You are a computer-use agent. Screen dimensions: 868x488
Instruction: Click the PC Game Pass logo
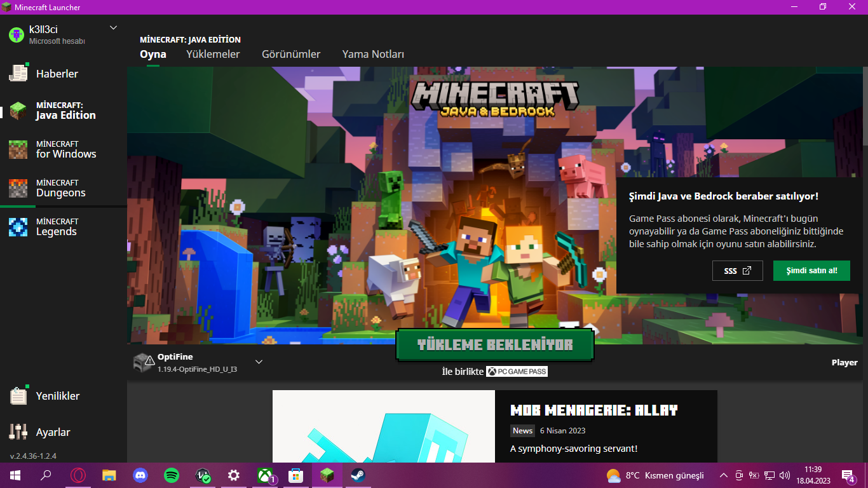pyautogui.click(x=517, y=372)
